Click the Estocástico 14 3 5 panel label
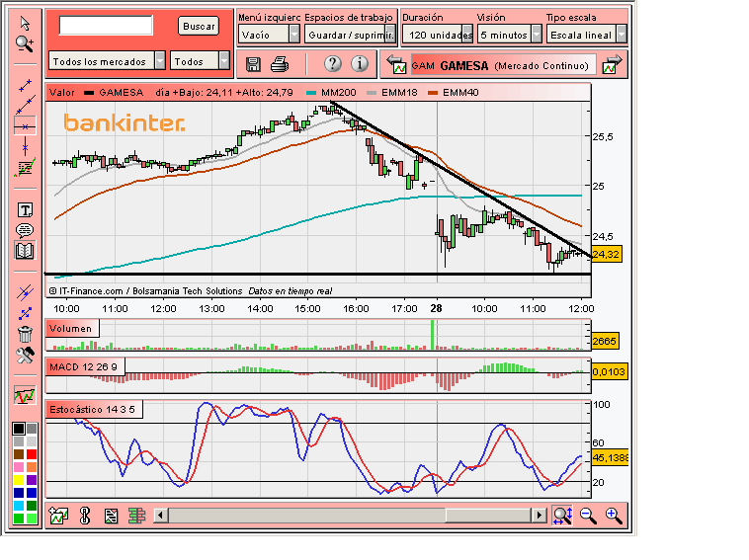 click(x=94, y=409)
